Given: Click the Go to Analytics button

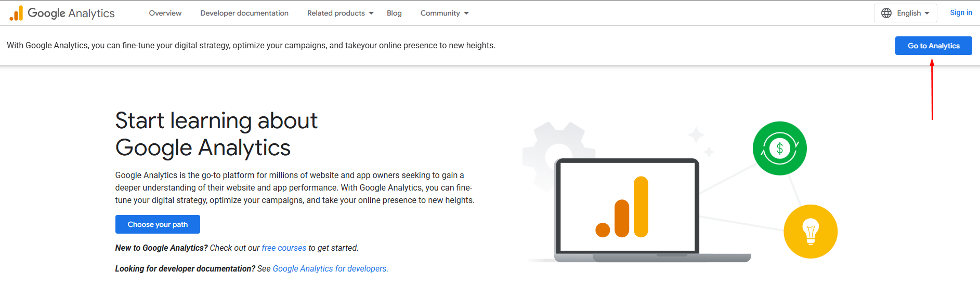Looking at the screenshot, I should click(934, 46).
